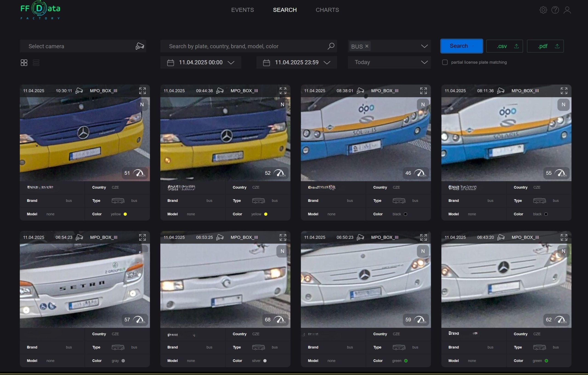The height and width of the screenshot is (375, 588).
Task: Export results as .csv
Action: (x=504, y=46)
